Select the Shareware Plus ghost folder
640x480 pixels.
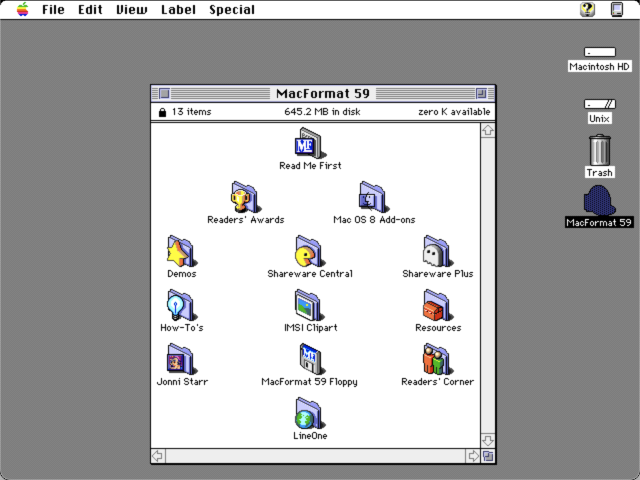point(438,251)
